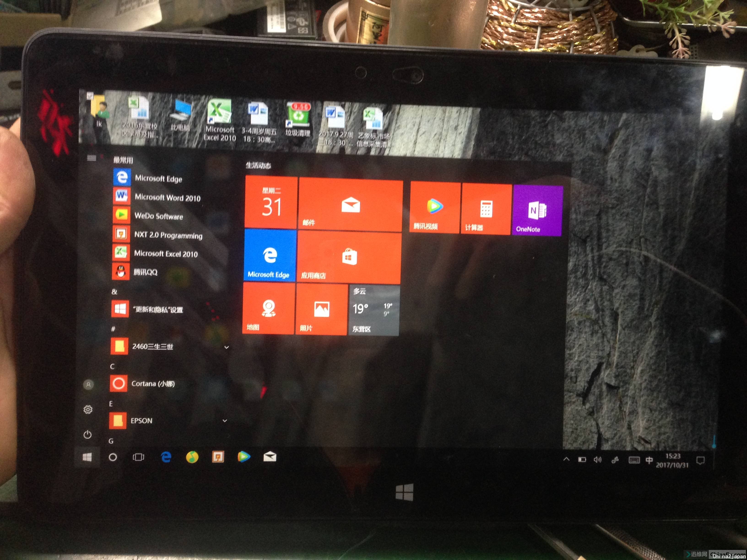Click the Windows Start button
The height and width of the screenshot is (560, 747).
(x=87, y=457)
